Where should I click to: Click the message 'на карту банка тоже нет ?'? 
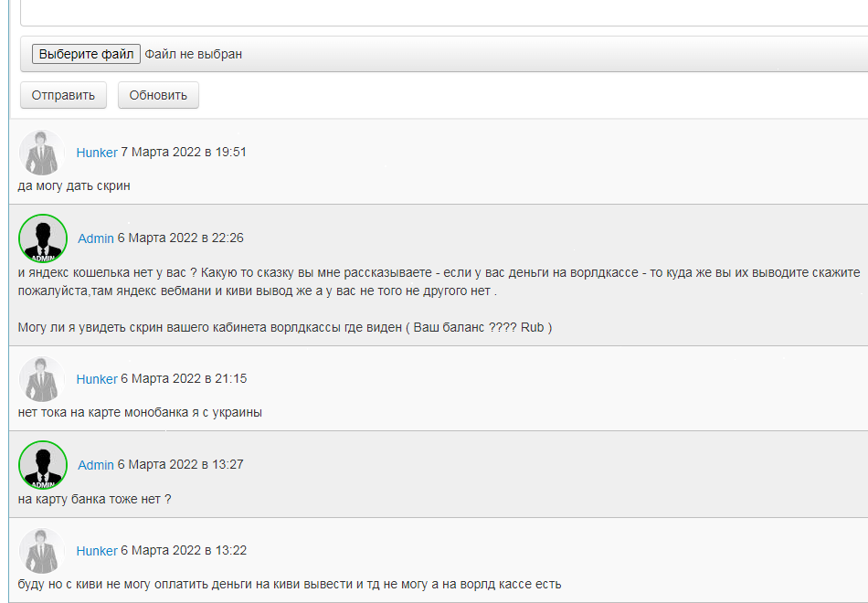pyautogui.click(x=95, y=499)
